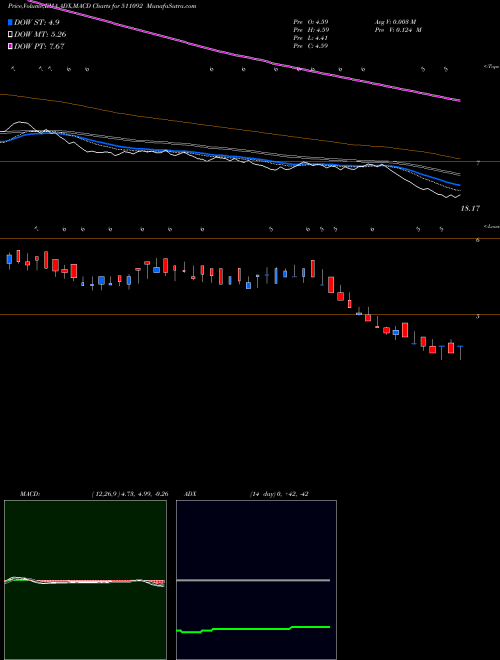This screenshot has width=500, height=660.
Task: Click the 'Pre H: 4.59' value
Action: tap(311, 30)
